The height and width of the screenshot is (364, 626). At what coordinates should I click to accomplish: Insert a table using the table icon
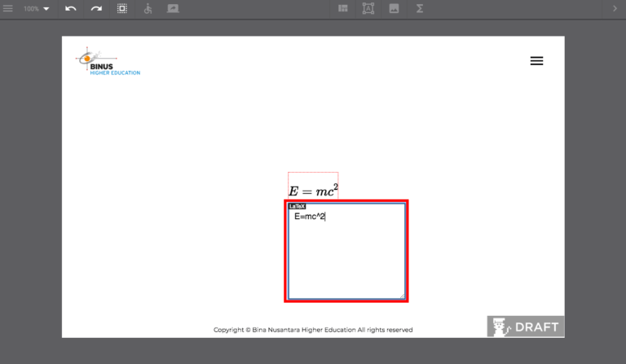(343, 8)
